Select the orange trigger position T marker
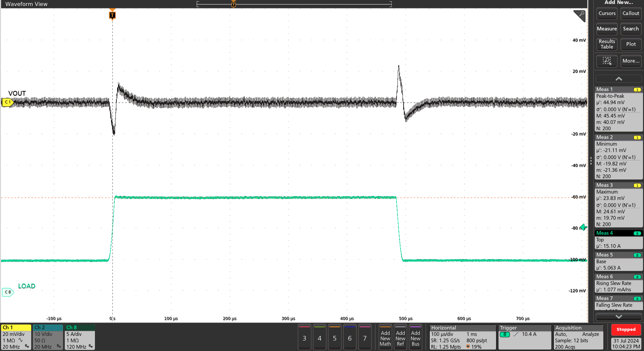Screen dimensions: 644x351 click(x=112, y=15)
